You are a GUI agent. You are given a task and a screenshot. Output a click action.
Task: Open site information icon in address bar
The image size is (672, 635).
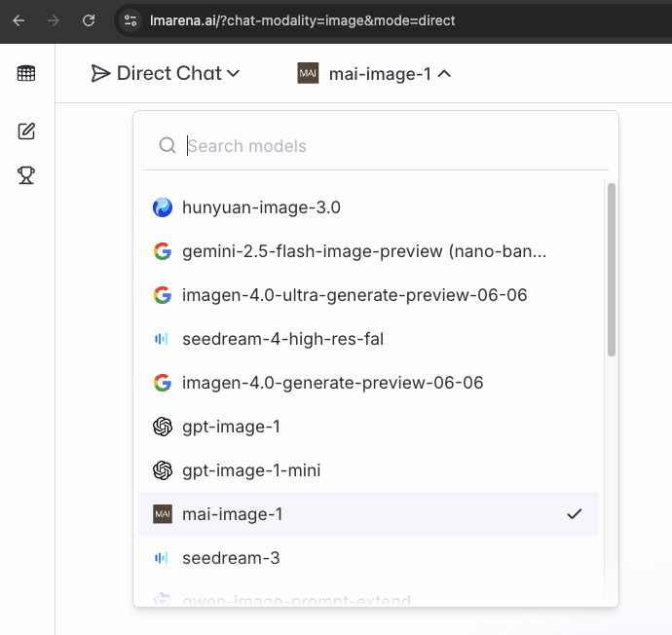131,19
